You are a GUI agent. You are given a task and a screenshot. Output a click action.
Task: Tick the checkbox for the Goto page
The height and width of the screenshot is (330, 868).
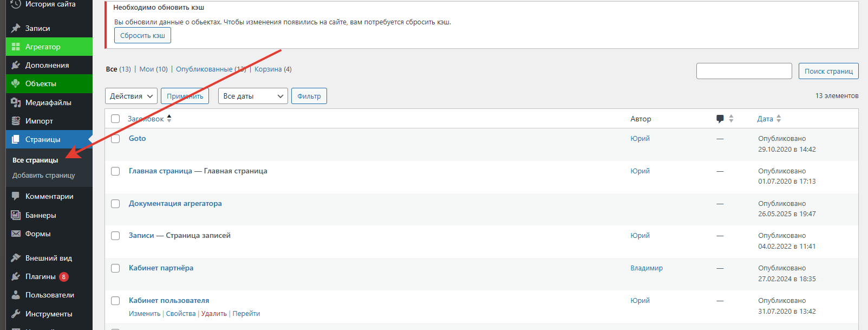coord(115,139)
